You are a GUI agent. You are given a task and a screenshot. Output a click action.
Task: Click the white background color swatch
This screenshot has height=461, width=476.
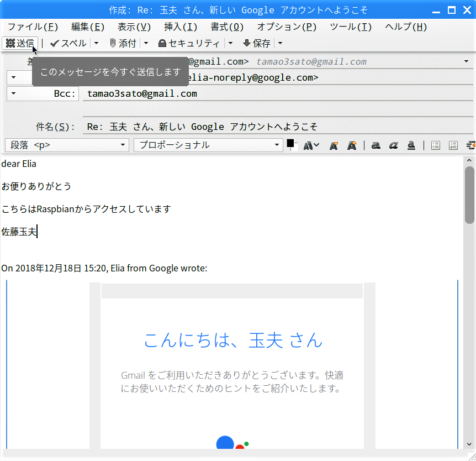(295, 148)
